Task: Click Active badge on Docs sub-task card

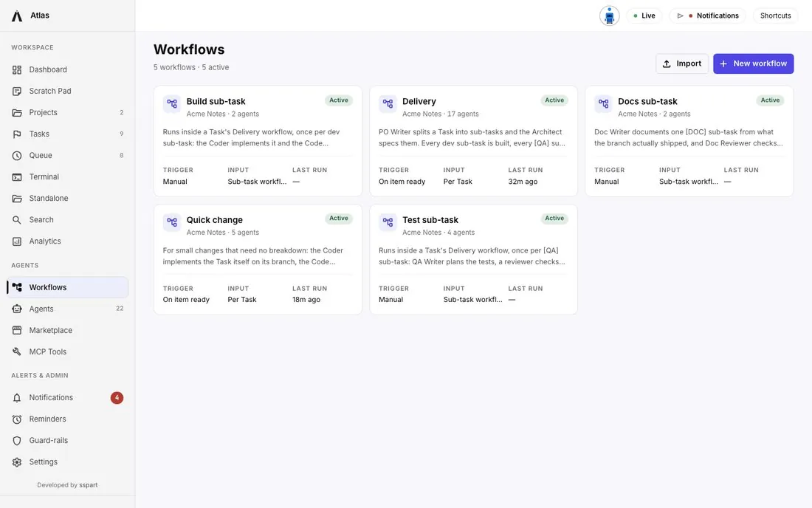Action: (x=770, y=100)
